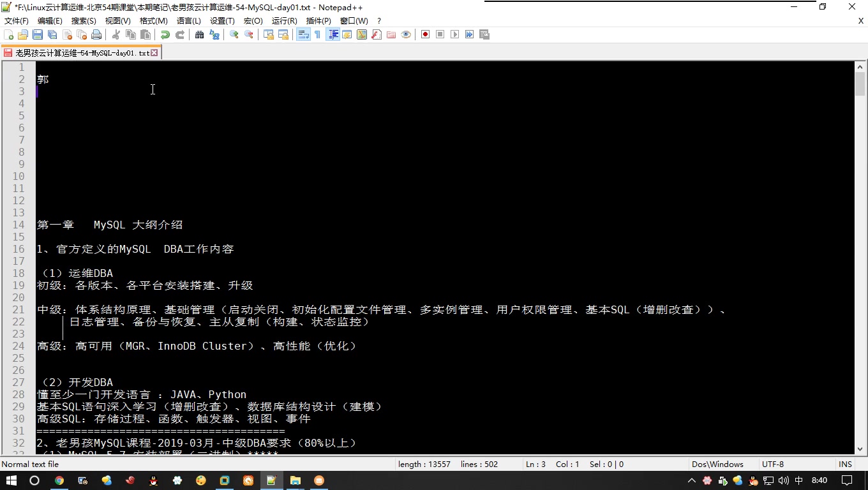Run the recorded macro

point(454,34)
